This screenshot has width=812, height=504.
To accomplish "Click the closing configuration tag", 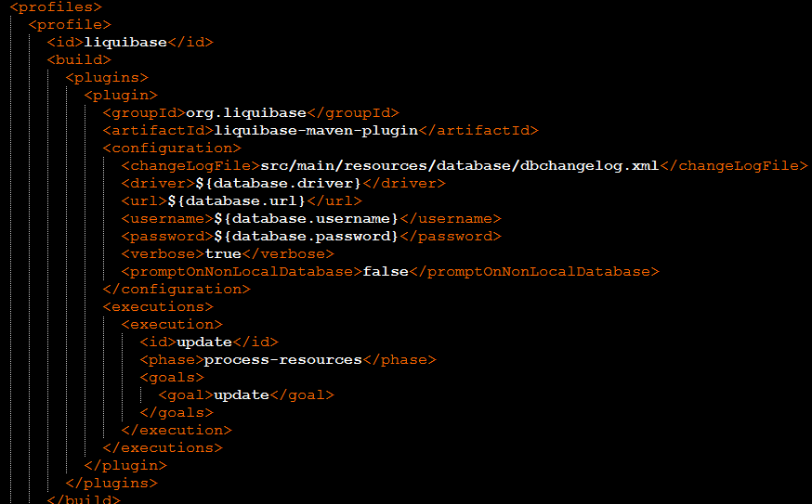I will (x=177, y=289).
